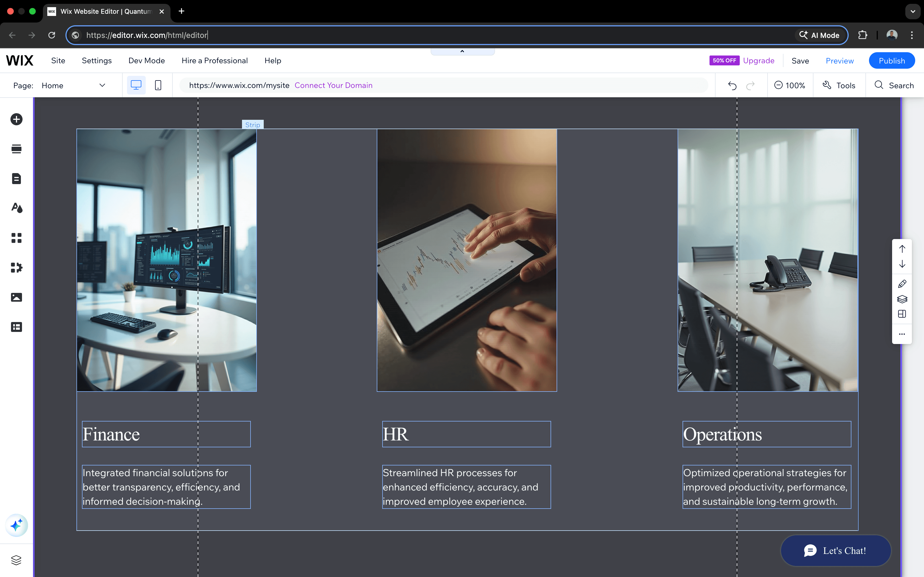Switch to mobile editing view
This screenshot has width=924, height=577.
tap(158, 85)
